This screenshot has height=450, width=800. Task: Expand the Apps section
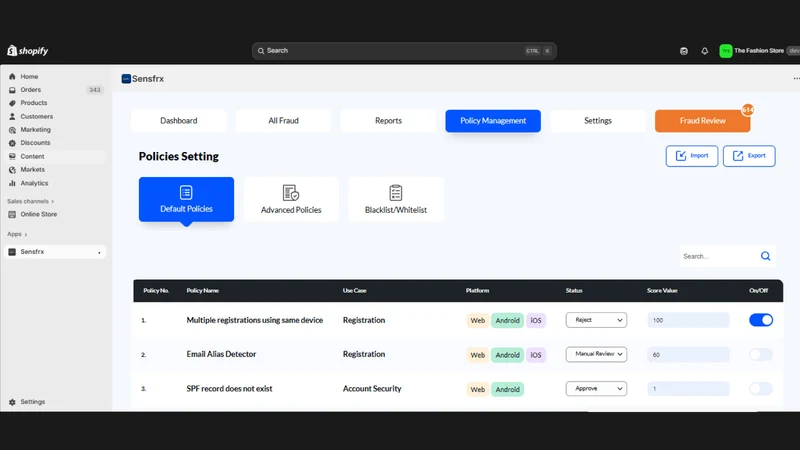(17, 234)
